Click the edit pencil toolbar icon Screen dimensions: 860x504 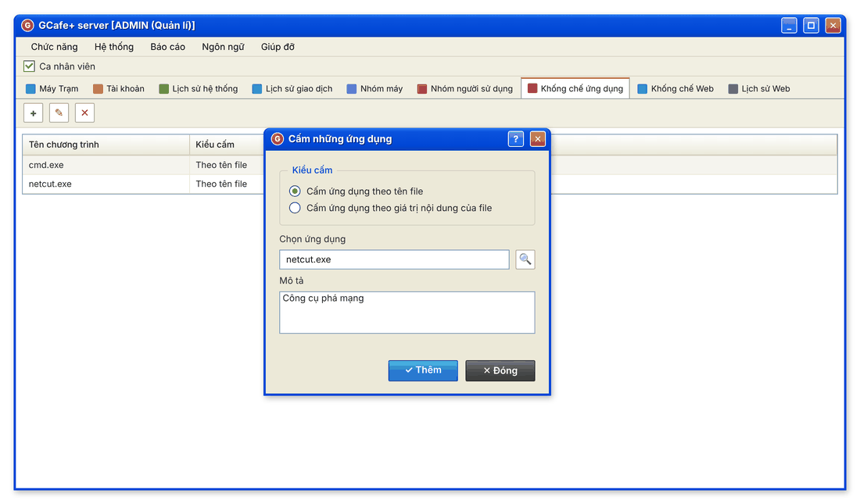pos(59,113)
